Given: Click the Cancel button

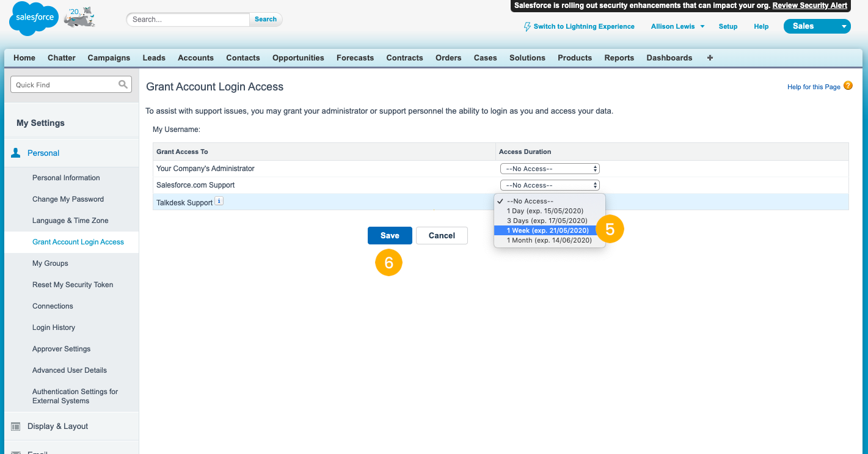Looking at the screenshot, I should click(442, 236).
